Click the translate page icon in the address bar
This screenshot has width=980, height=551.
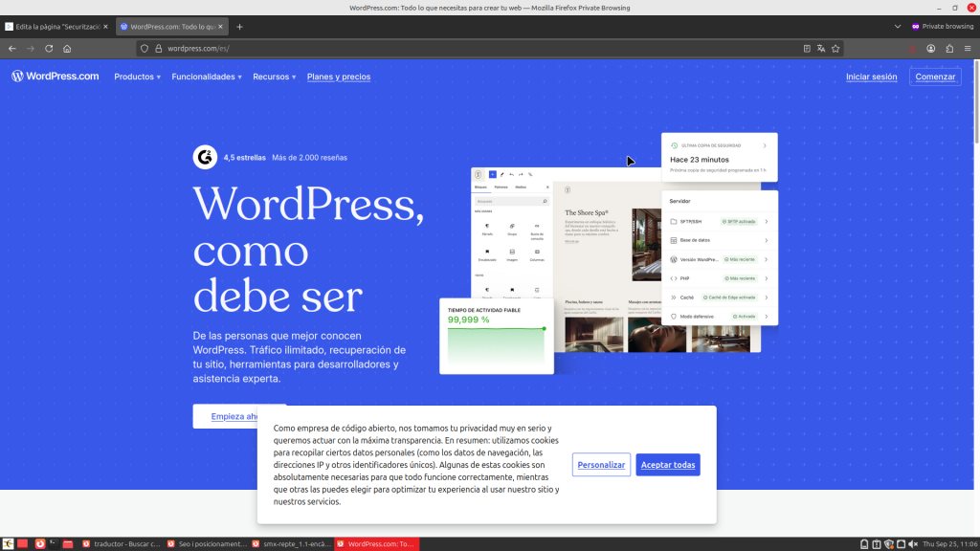821,48
